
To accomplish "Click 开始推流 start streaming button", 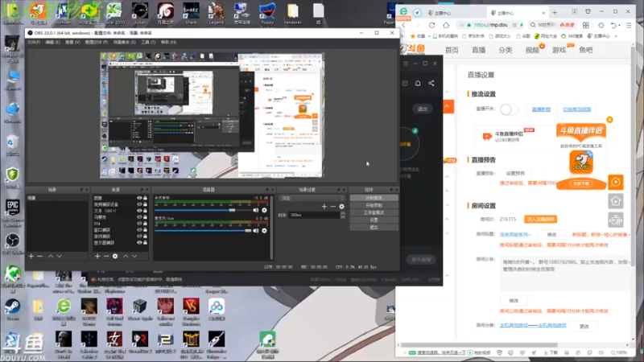I will coord(374,198).
